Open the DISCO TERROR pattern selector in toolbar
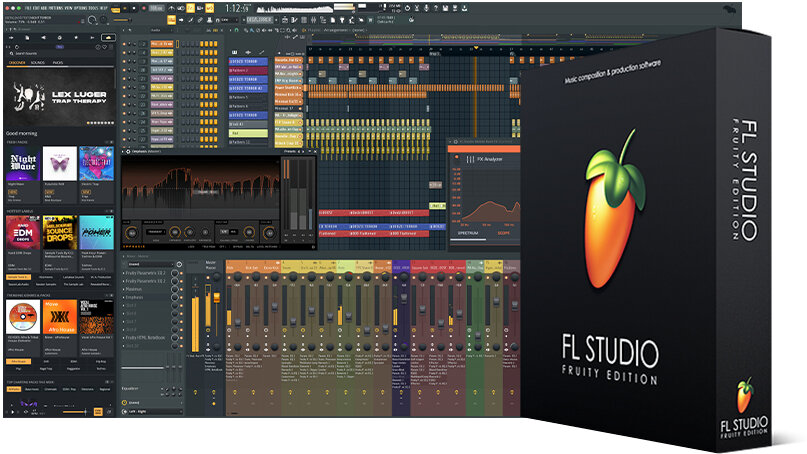Image resolution: width=807 pixels, height=454 pixels. (259, 20)
